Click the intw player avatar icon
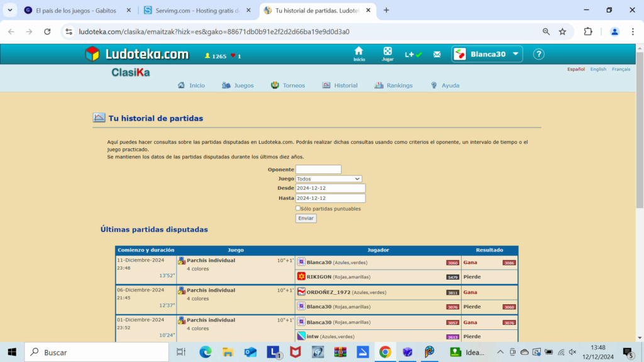 click(301, 336)
